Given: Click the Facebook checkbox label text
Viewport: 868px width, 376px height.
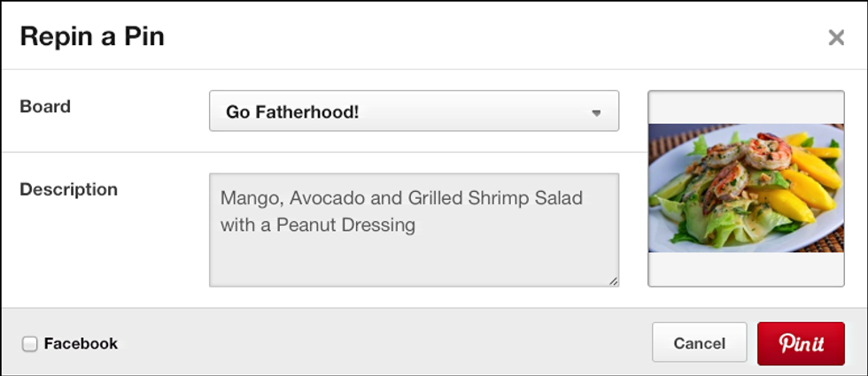Looking at the screenshot, I should [81, 344].
